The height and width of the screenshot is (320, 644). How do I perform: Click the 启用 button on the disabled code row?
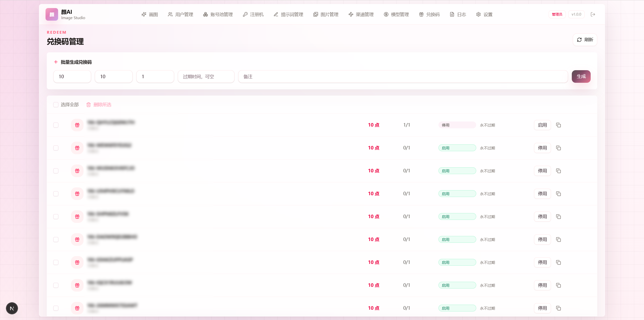point(542,125)
